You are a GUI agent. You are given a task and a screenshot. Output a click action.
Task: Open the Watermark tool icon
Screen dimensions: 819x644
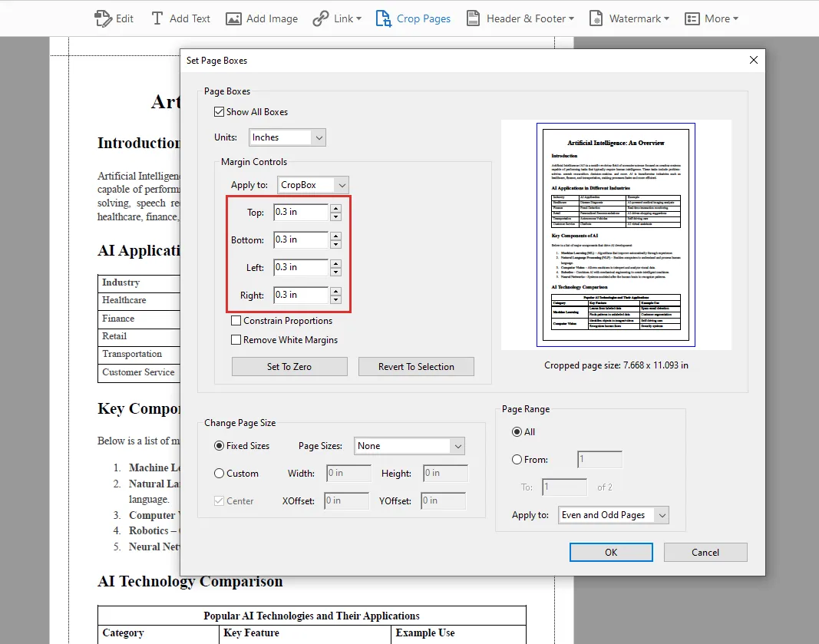coord(596,18)
